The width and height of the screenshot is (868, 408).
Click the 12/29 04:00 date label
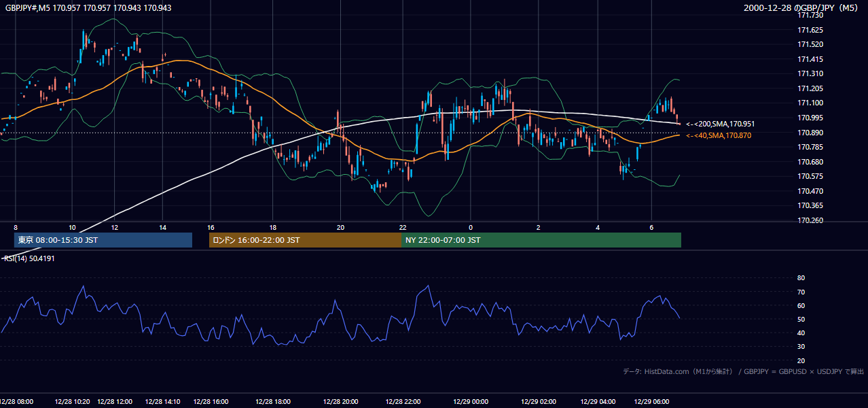click(x=598, y=402)
